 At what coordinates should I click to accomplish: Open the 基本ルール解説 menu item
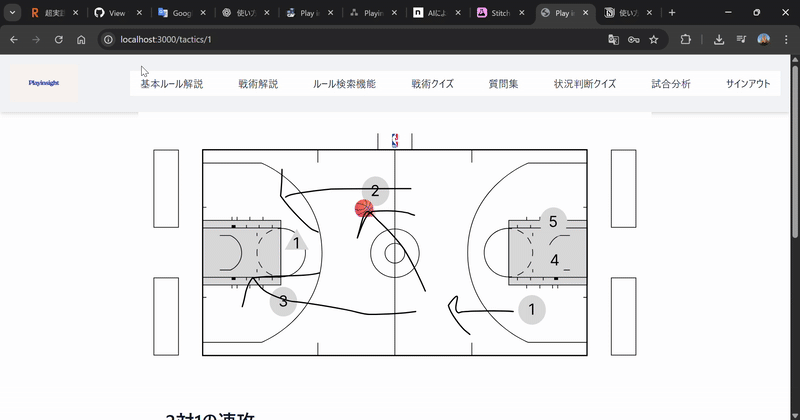(171, 84)
